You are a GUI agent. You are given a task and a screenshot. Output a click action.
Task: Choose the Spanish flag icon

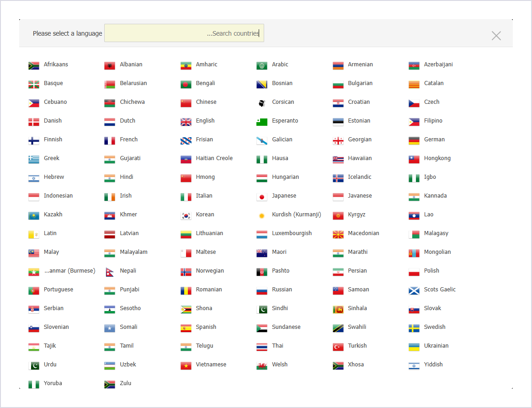tap(186, 328)
